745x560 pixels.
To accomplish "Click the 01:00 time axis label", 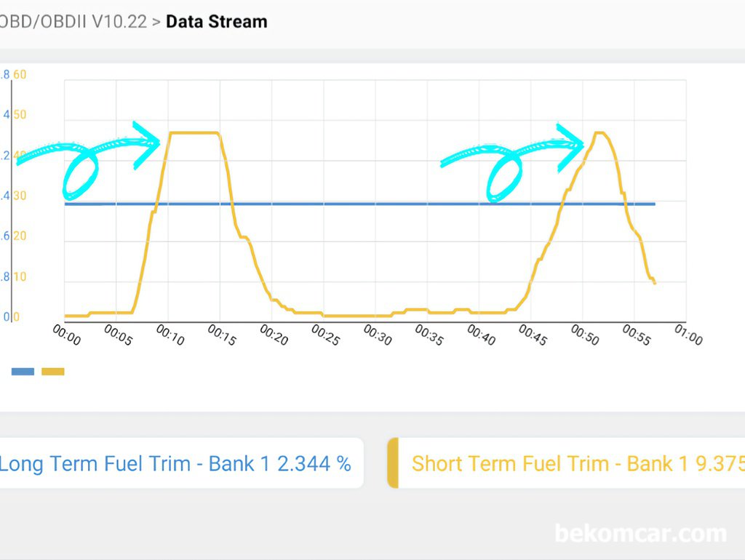I will (688, 335).
